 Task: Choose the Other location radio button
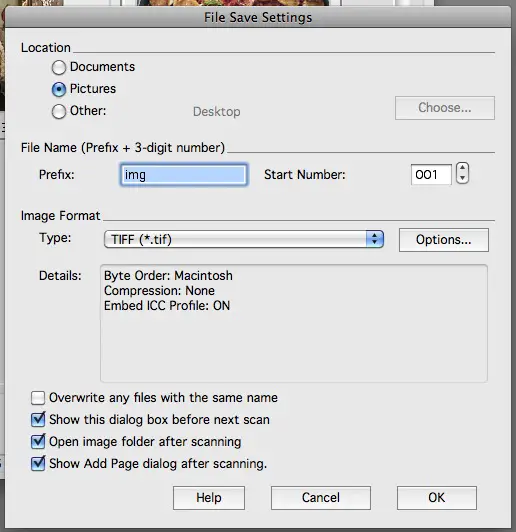(59, 111)
